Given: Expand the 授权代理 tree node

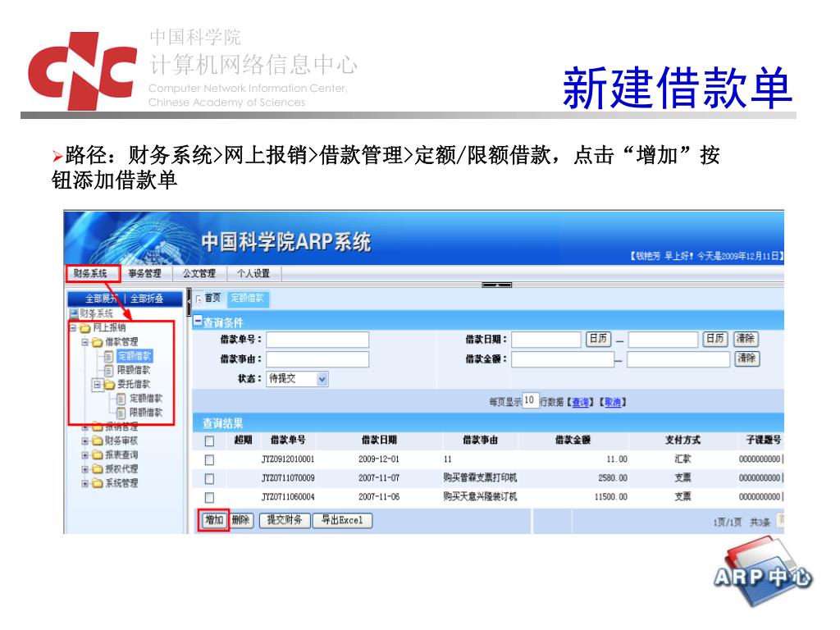Looking at the screenshot, I should click(84, 469).
